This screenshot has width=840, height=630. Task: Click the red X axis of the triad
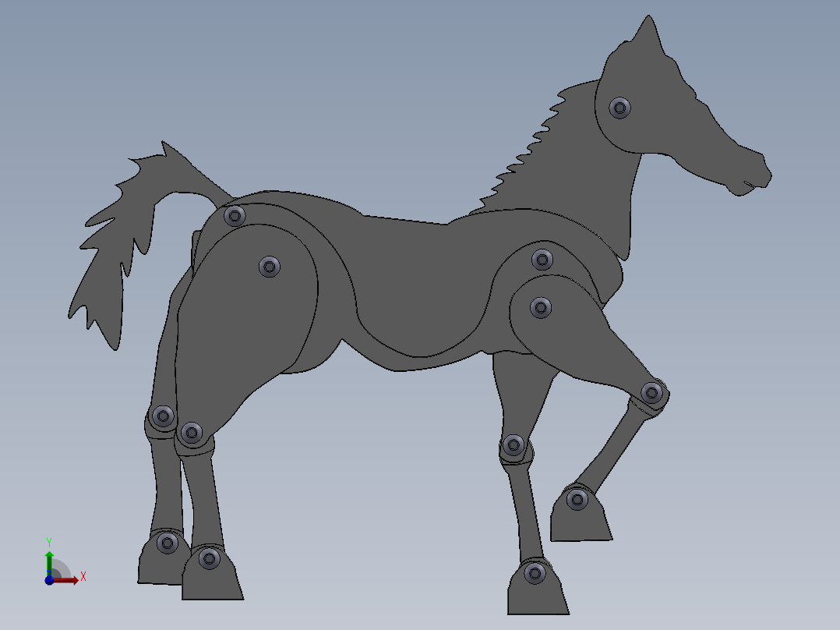coord(66,581)
